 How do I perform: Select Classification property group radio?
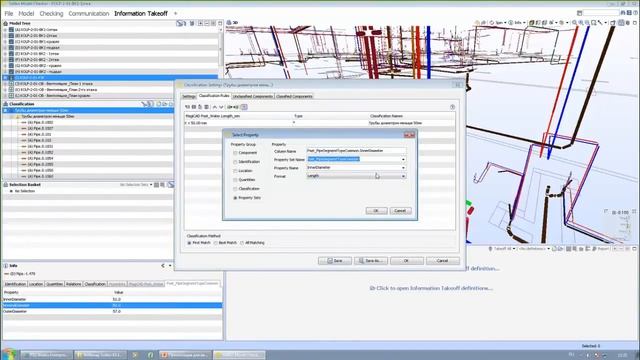(235, 189)
